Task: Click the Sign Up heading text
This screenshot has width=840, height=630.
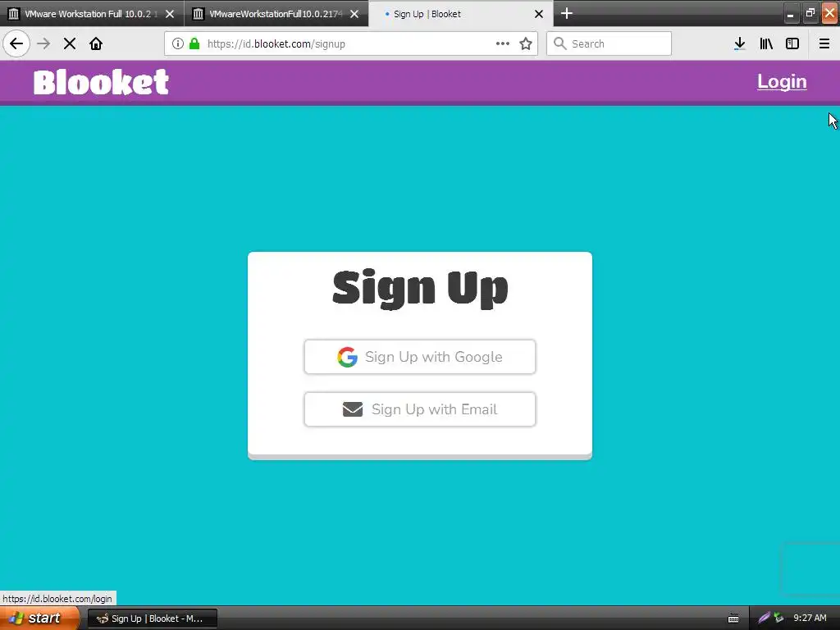Action: [420, 288]
